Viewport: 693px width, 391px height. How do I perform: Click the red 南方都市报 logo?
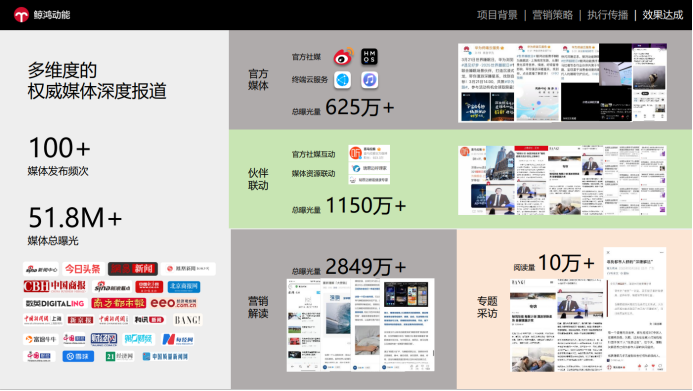tap(118, 303)
